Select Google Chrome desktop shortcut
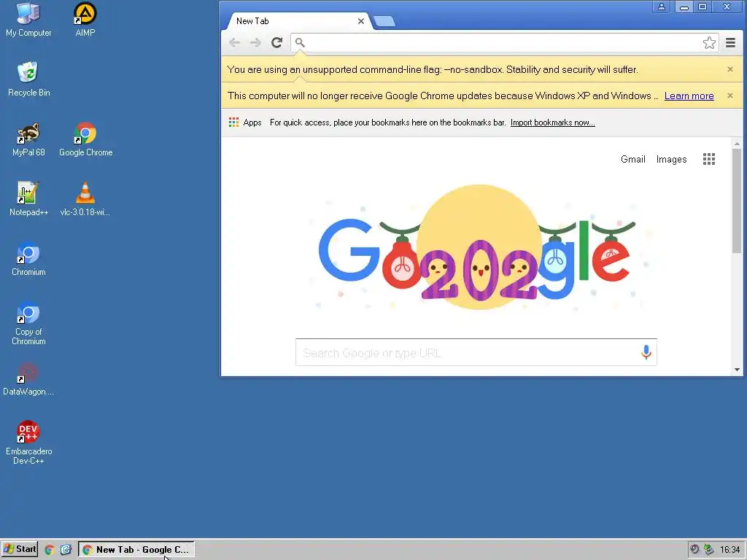 tap(86, 139)
